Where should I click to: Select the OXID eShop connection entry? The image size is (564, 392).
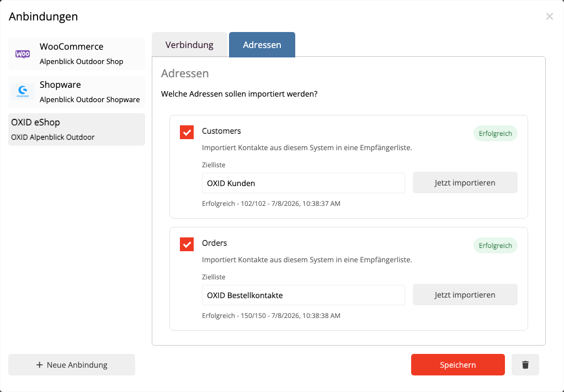(77, 130)
